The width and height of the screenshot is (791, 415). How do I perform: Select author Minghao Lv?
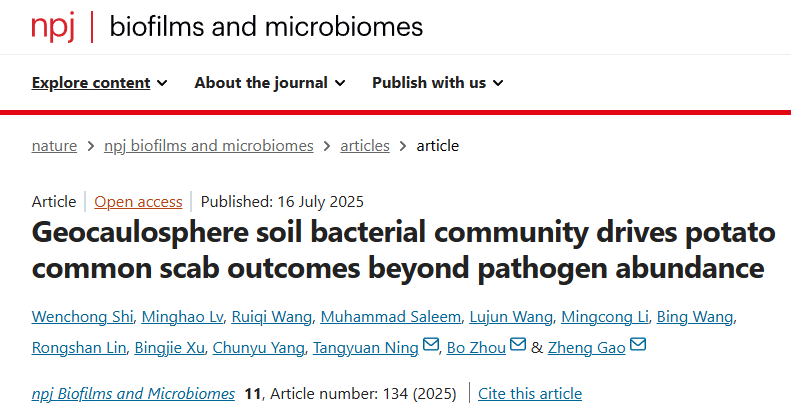(x=180, y=318)
